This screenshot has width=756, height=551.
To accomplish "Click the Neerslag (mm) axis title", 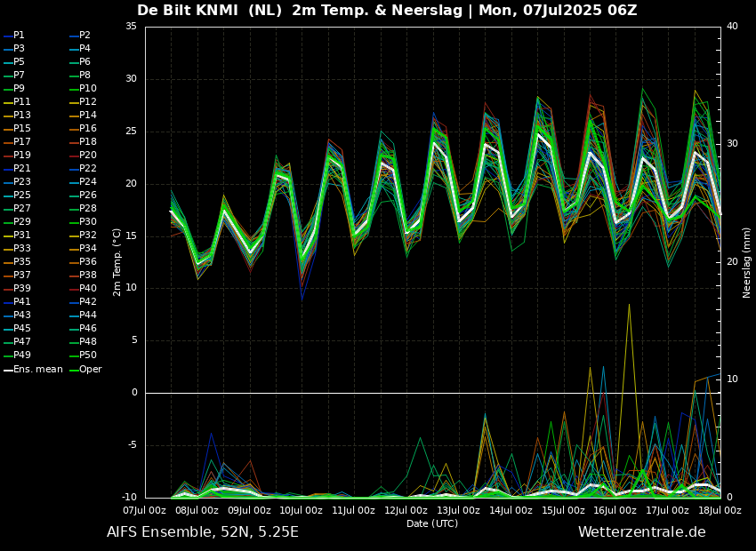I will coord(747,262).
